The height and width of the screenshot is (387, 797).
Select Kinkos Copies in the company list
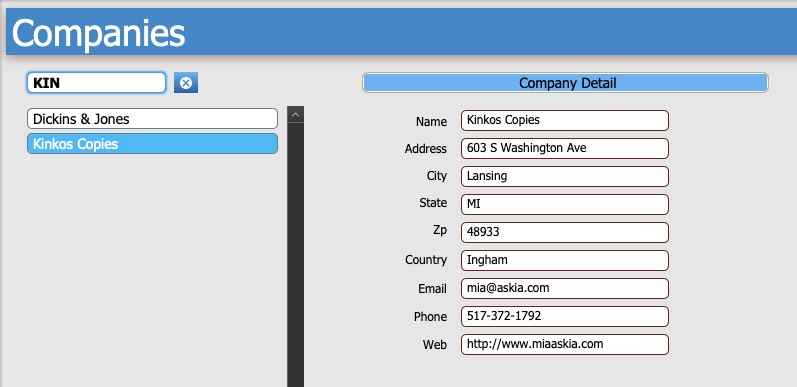click(x=152, y=144)
